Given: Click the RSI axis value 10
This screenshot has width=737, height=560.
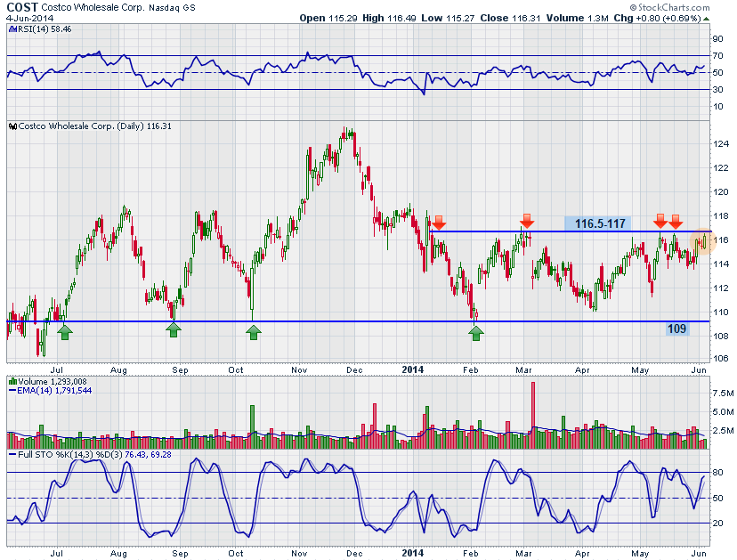Looking at the screenshot, I should (717, 106).
